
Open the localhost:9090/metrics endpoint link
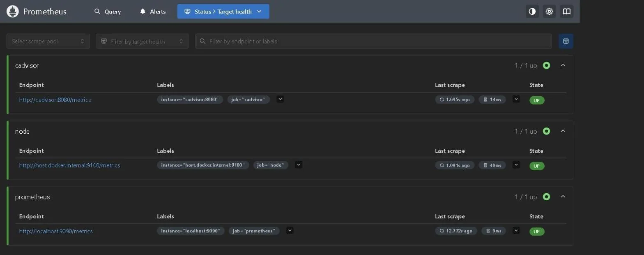pyautogui.click(x=56, y=231)
